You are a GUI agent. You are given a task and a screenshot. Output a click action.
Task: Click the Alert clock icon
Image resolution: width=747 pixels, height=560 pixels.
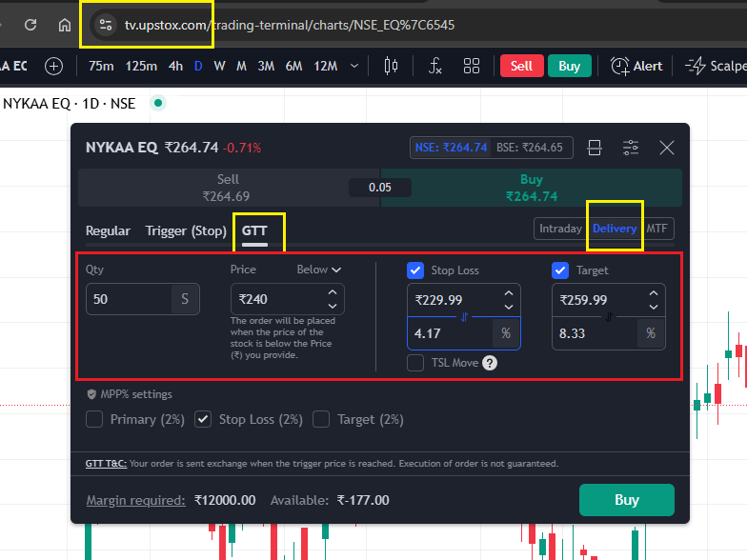click(620, 66)
